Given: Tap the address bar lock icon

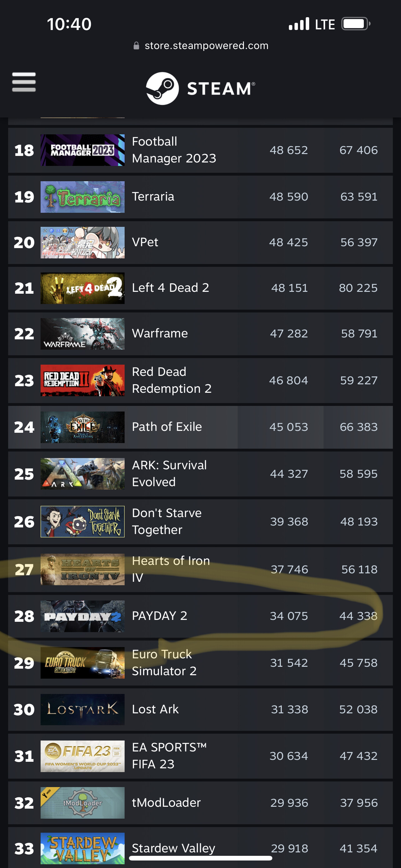Looking at the screenshot, I should pos(136,46).
